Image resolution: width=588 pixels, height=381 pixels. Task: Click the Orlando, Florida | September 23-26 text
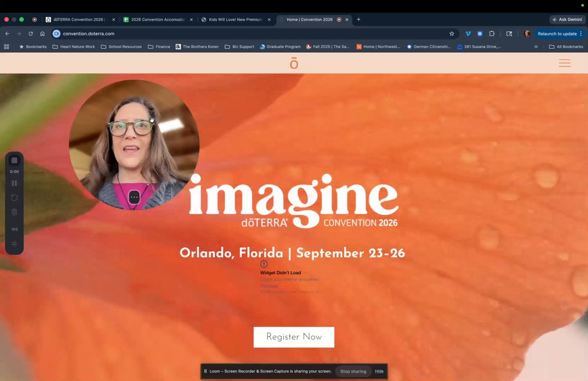tap(292, 253)
